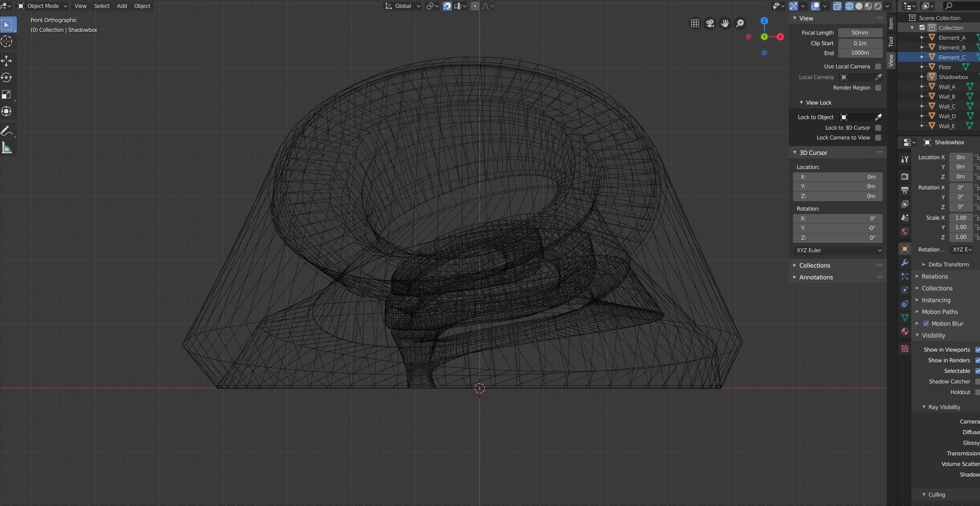980x506 pixels.
Task: Switch to camera view icon
Action: coord(710,24)
